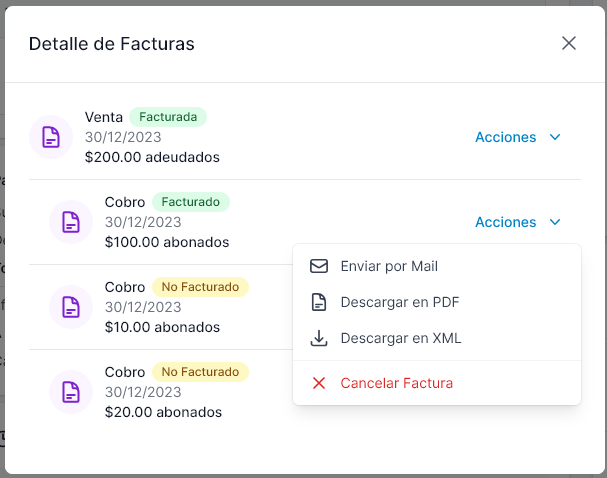Select Descargar en XML menu option
The height and width of the screenshot is (478, 607).
(401, 338)
